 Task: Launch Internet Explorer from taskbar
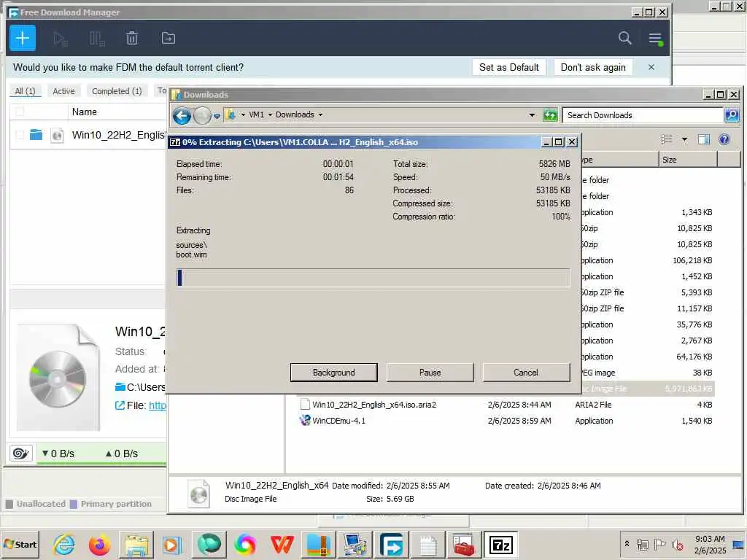(64, 544)
